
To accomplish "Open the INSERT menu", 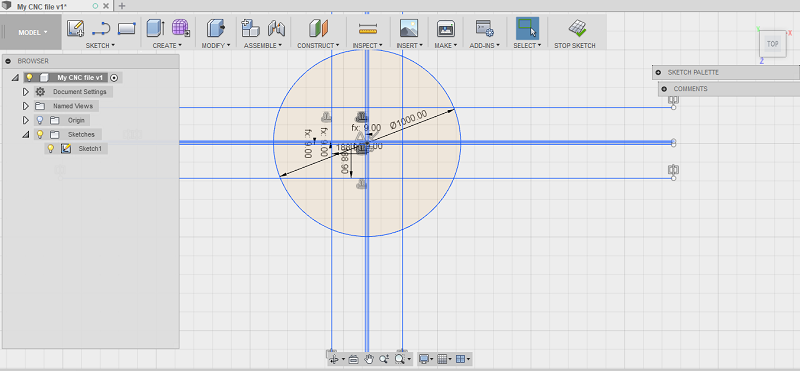I will point(409,45).
